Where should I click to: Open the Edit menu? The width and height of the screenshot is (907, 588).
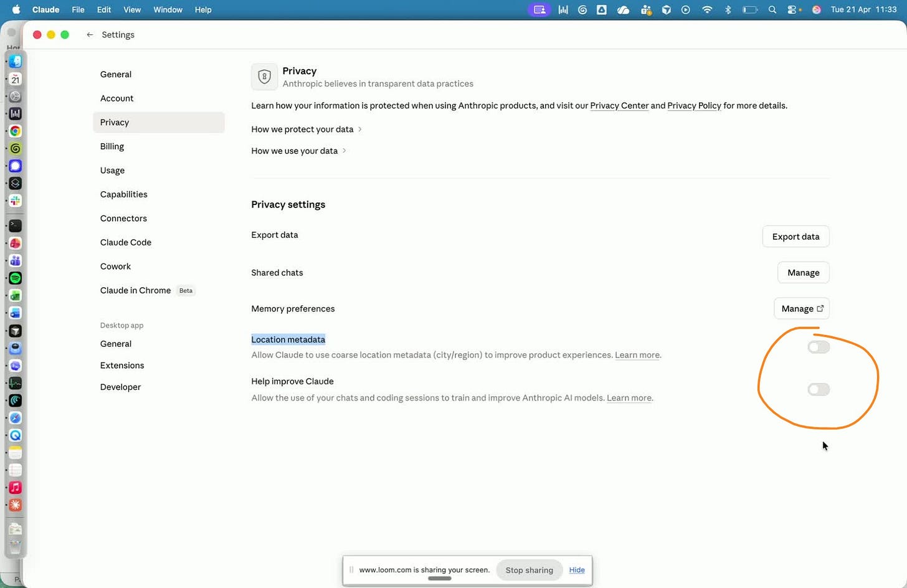point(104,9)
